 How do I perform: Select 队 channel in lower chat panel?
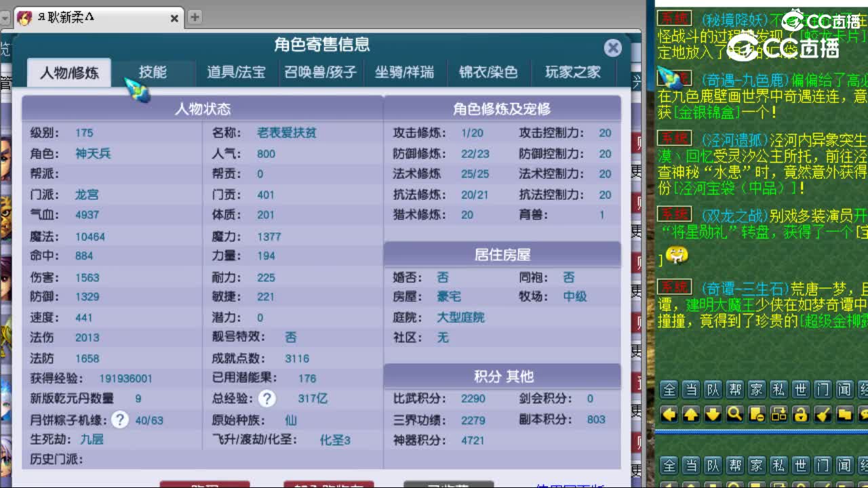point(713,466)
